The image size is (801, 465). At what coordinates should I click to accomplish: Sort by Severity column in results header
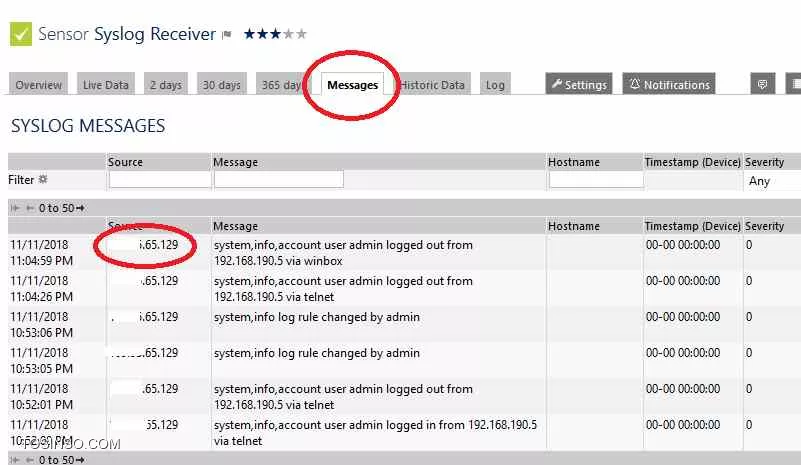764,226
